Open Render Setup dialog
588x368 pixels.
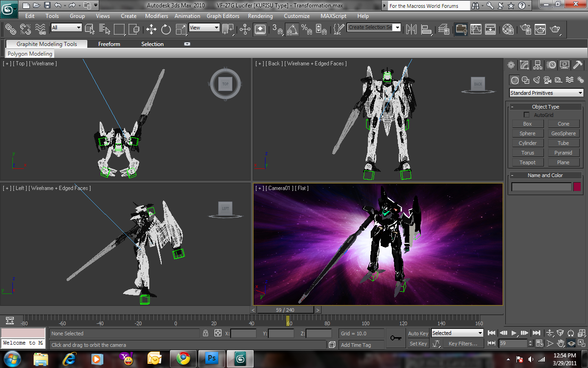(x=525, y=29)
